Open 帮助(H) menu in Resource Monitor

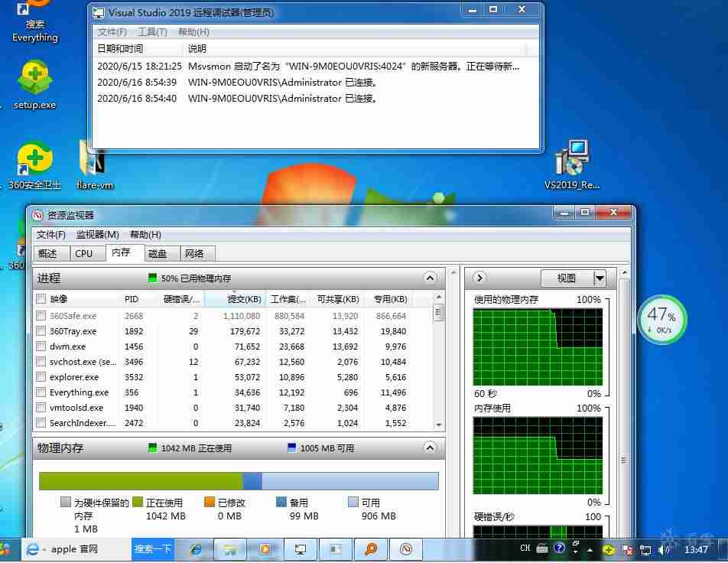coord(145,235)
